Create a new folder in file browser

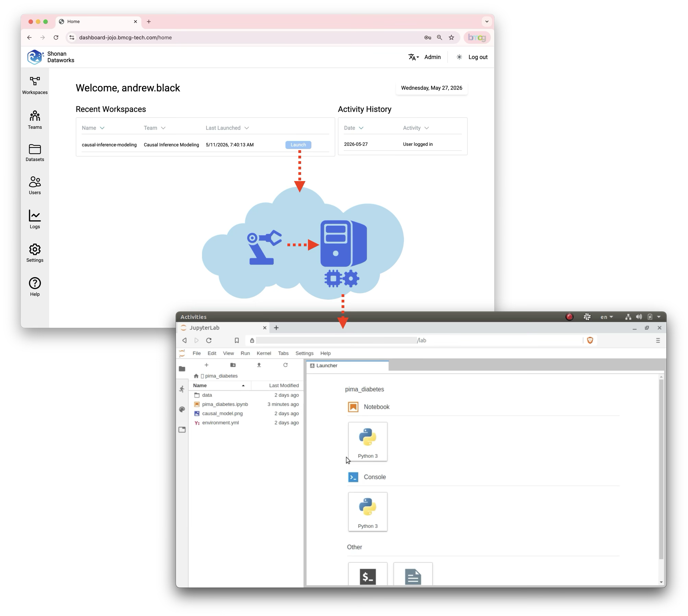click(x=233, y=365)
